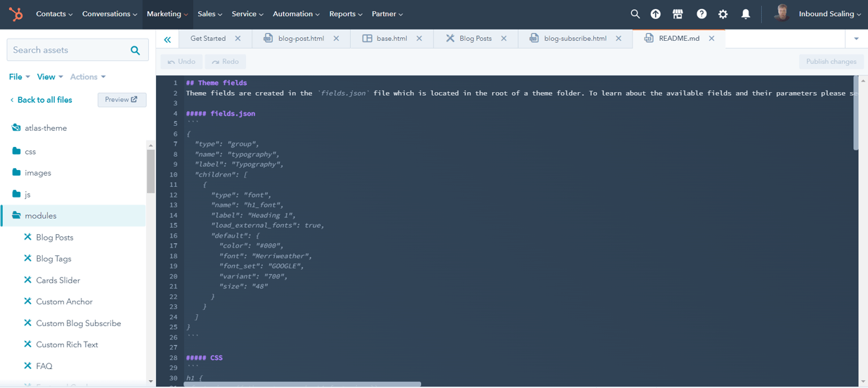This screenshot has height=388, width=868.
Task: Click Publish changes button
Action: [831, 62]
